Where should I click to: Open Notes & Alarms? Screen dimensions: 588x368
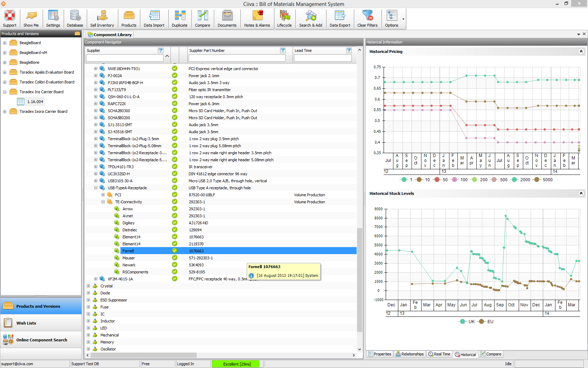click(257, 18)
